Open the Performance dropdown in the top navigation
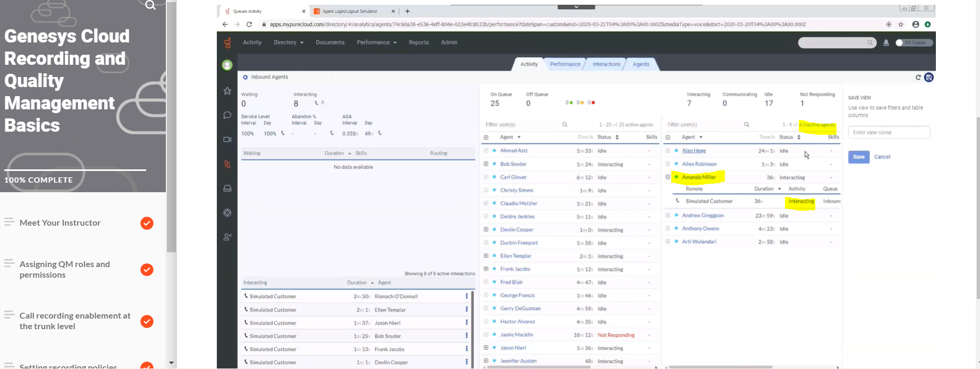Image resolution: width=980 pixels, height=369 pixels. tap(377, 42)
